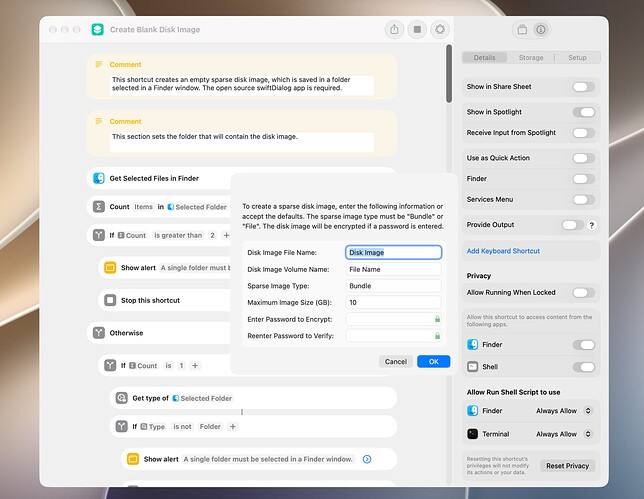
Task: Switch to the Setup tab
Action: pyautogui.click(x=577, y=57)
